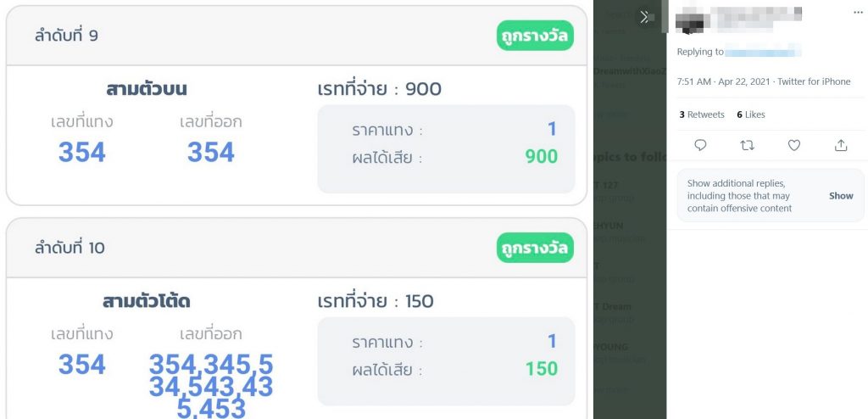The height and width of the screenshot is (419, 868).
Task: Click the สามตัวบน heading
Action: pos(146,89)
